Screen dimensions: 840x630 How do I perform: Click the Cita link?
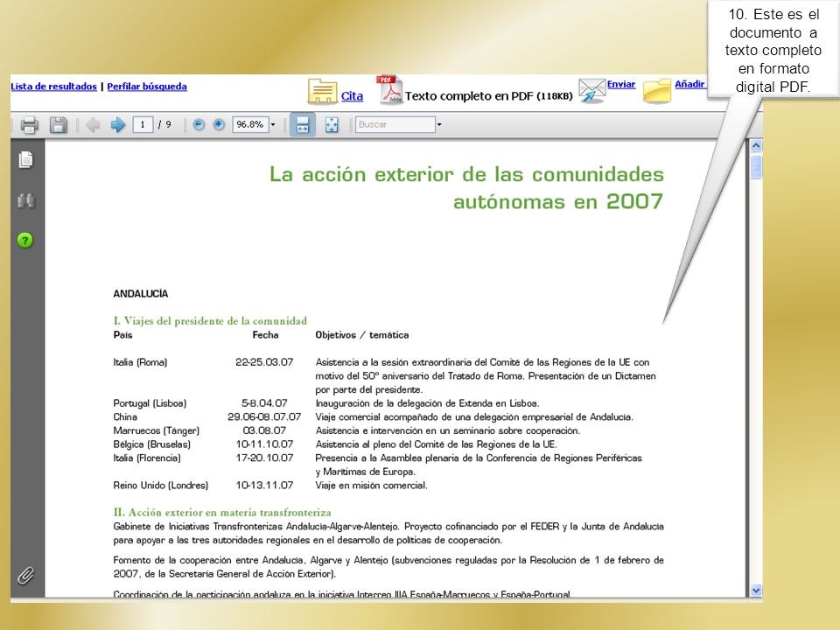352,96
